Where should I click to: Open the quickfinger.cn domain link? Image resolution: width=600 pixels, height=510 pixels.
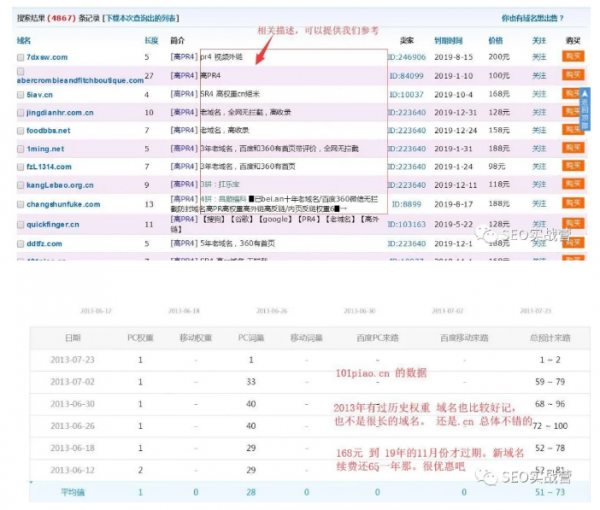click(x=53, y=225)
